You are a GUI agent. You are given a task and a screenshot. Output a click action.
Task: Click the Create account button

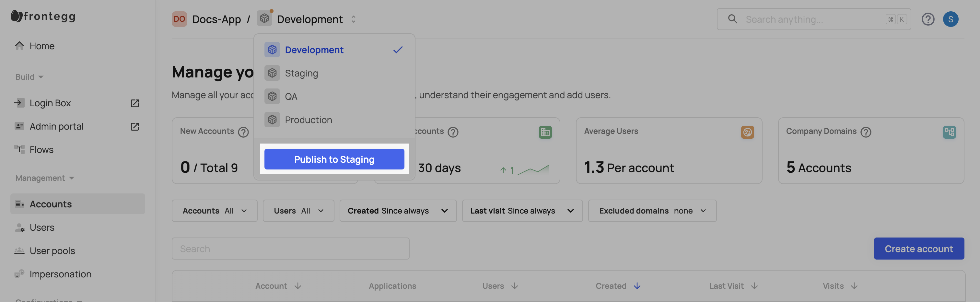[918, 248]
